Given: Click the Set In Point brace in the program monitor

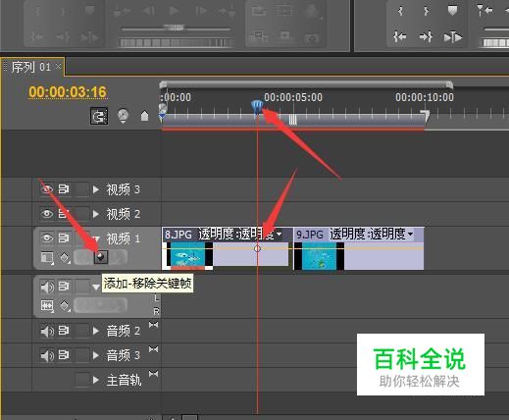Looking at the screenshot, I should [x=400, y=11].
